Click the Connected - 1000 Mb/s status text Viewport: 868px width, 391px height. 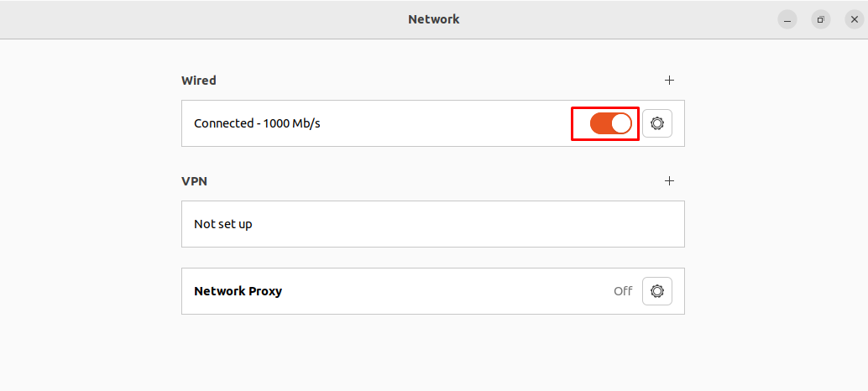click(x=257, y=123)
